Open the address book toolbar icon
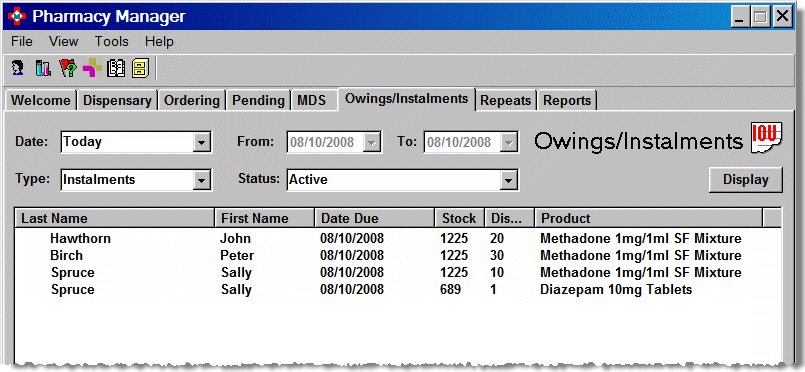This screenshot has height=372, width=805. tap(116, 68)
